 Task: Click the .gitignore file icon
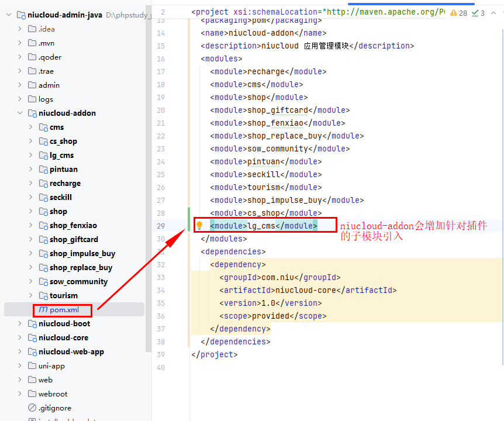point(32,408)
